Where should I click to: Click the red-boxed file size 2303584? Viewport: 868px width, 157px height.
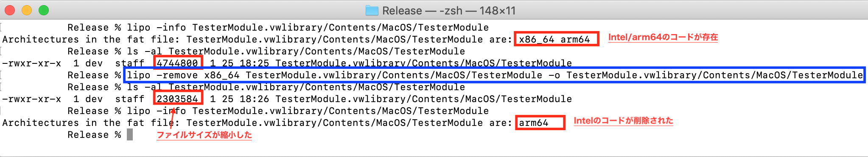pyautogui.click(x=178, y=99)
